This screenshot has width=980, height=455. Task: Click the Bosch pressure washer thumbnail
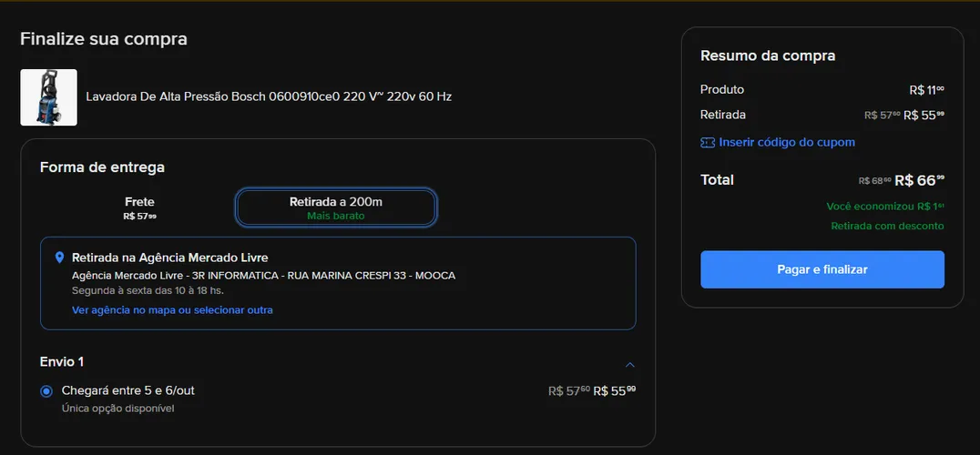tap(49, 97)
